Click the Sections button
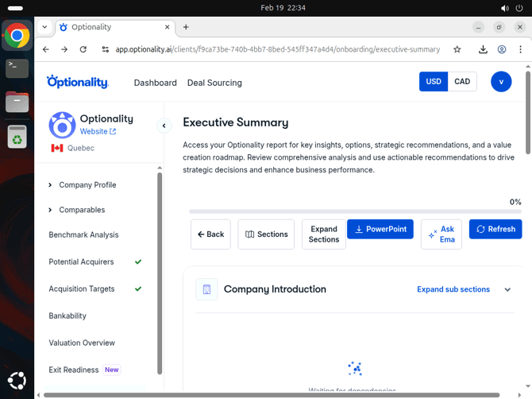The height and width of the screenshot is (399, 532). tap(266, 234)
